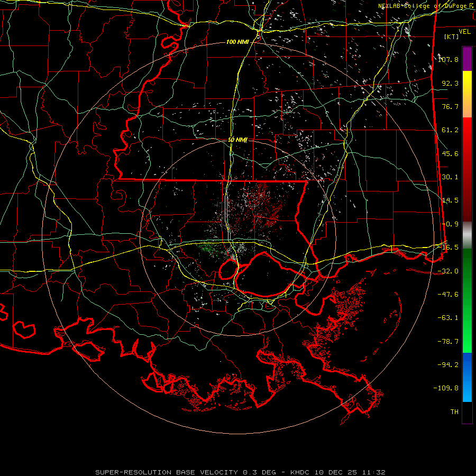The height and width of the screenshot is (476, 476).
Task: Click the 61.2 velocity scale value
Action: (450, 130)
